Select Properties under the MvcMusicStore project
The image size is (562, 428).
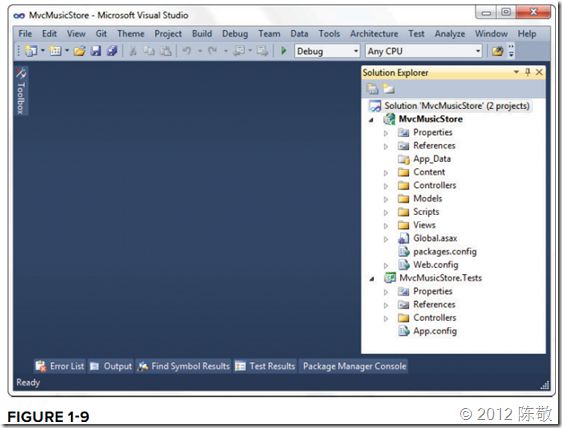pyautogui.click(x=433, y=132)
